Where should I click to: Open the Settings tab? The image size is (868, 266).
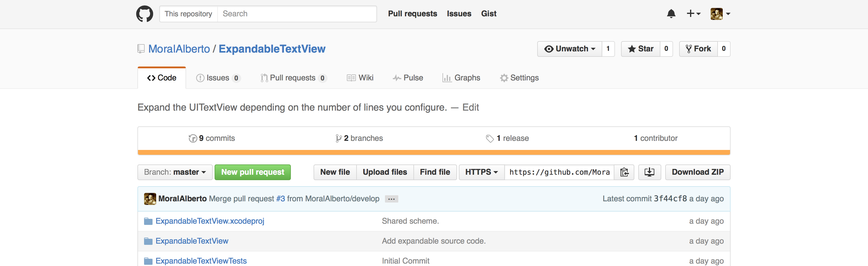[519, 78]
